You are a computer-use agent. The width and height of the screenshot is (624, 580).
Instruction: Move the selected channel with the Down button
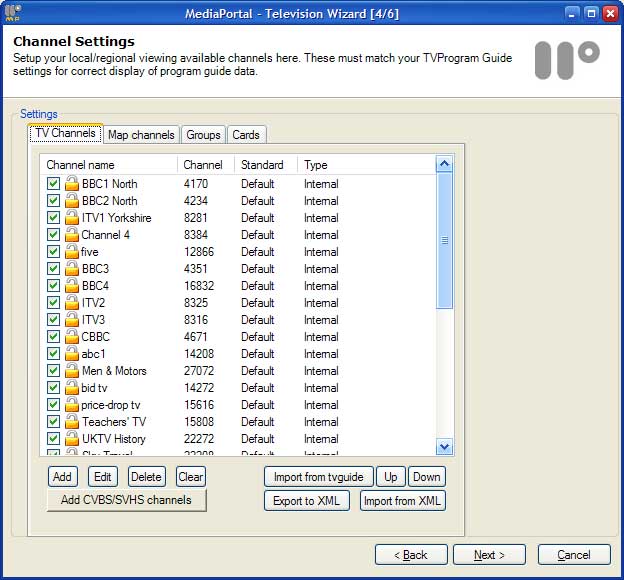pos(427,476)
